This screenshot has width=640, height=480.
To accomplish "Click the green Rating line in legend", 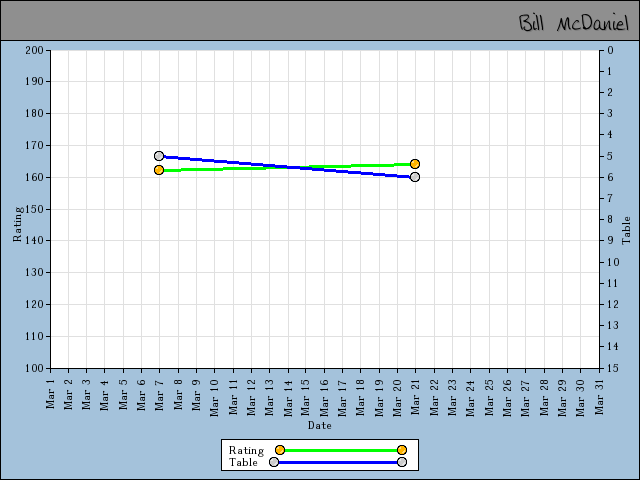I will (x=340, y=450).
